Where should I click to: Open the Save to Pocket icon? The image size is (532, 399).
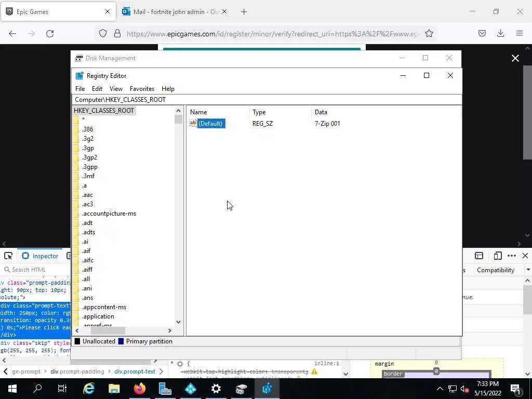coord(482,33)
